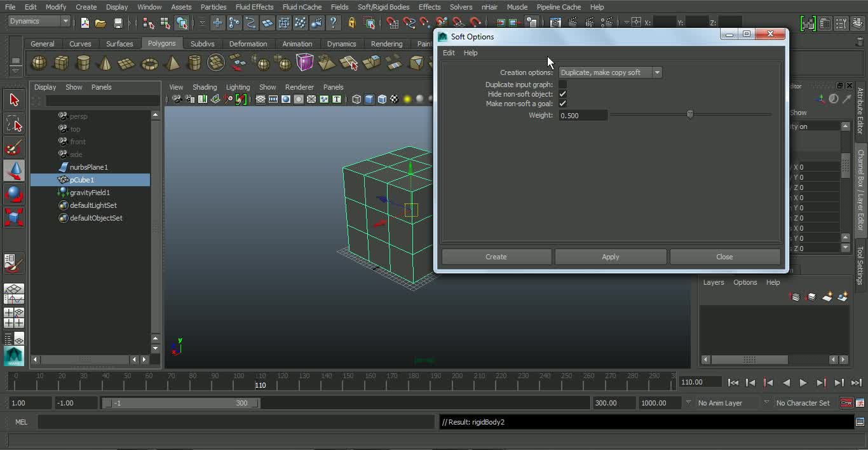Open the Soft/Rigid Bodies menu
The image size is (868, 450).
[x=383, y=7]
